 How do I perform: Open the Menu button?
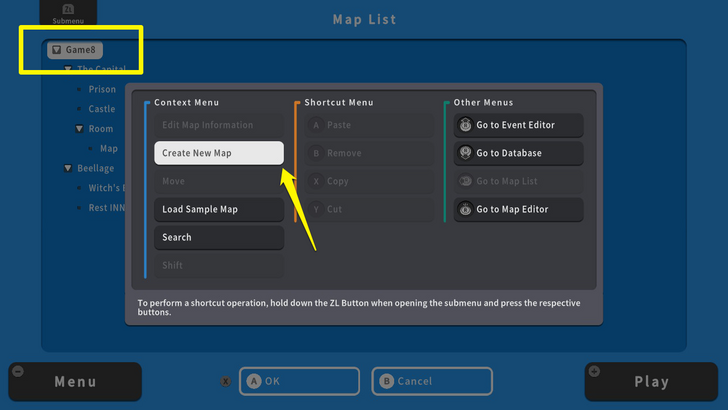[x=75, y=382]
